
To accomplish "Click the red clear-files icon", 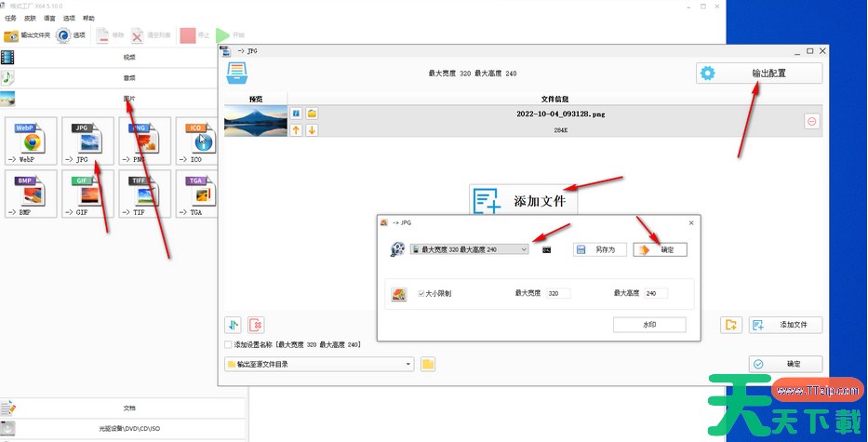I will click(x=256, y=325).
